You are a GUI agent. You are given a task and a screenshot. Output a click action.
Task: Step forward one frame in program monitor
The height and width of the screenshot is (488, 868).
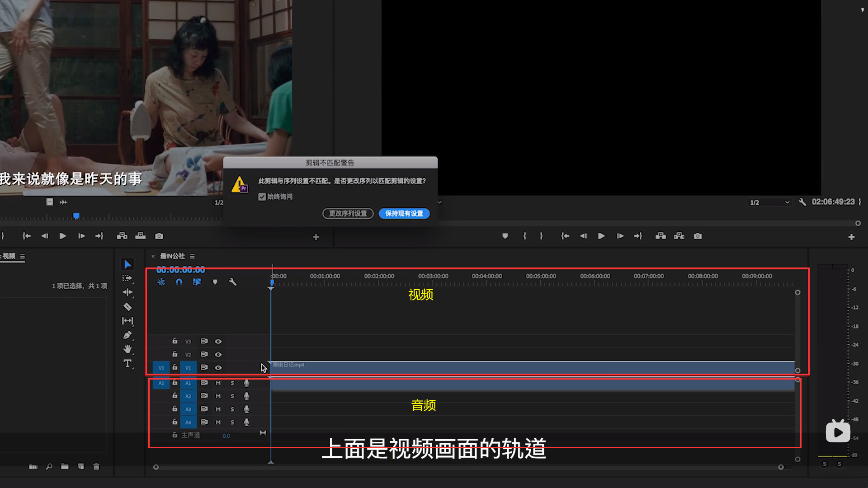click(x=620, y=236)
